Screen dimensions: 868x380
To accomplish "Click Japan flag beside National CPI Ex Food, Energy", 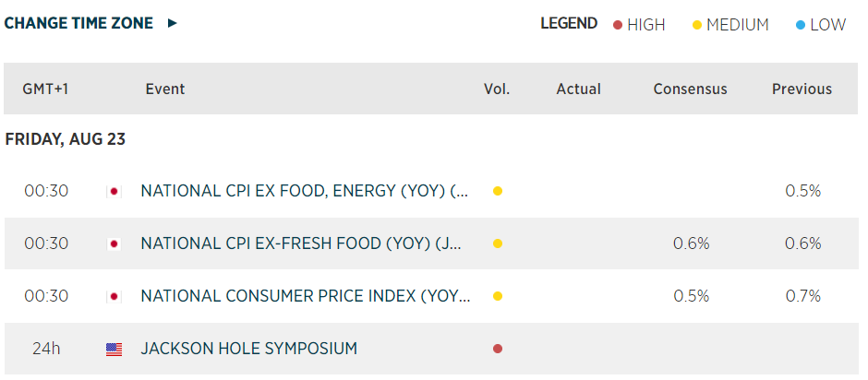I will pos(114,192).
